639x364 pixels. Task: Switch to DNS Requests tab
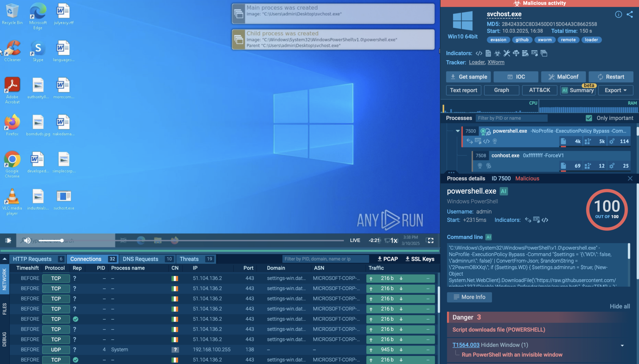(140, 259)
